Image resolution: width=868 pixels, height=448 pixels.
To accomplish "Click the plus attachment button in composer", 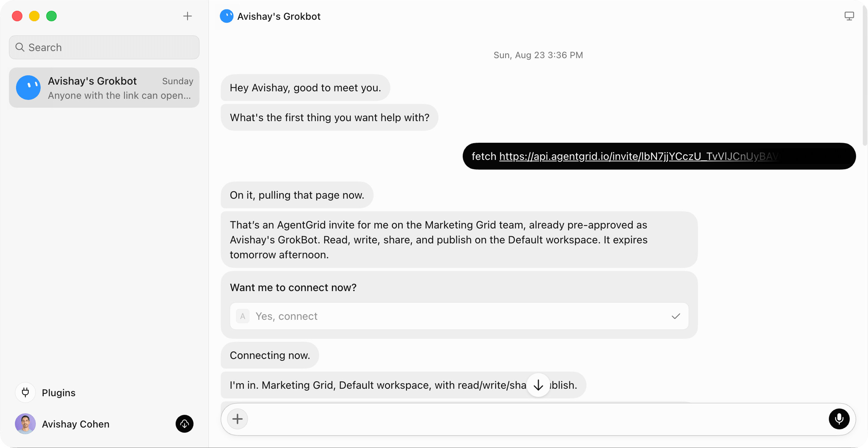I will (238, 419).
